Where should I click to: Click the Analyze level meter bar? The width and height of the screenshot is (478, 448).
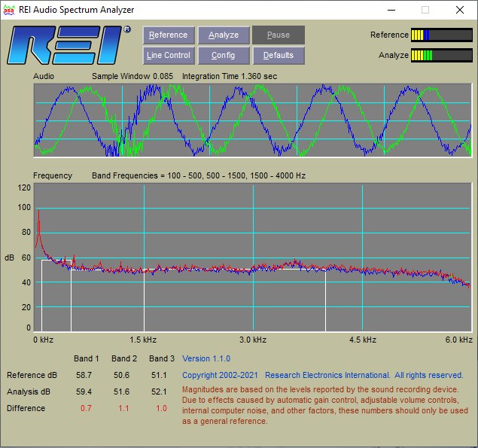442,55
